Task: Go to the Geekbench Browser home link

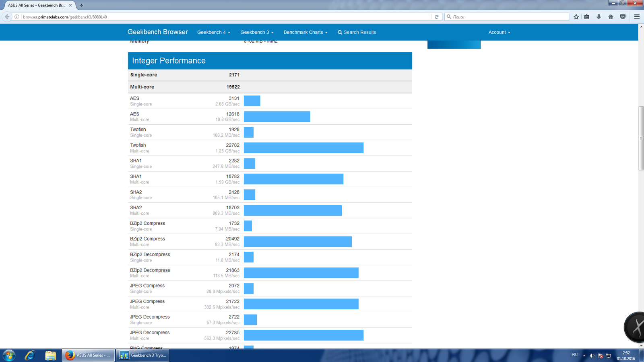Action: [x=158, y=32]
